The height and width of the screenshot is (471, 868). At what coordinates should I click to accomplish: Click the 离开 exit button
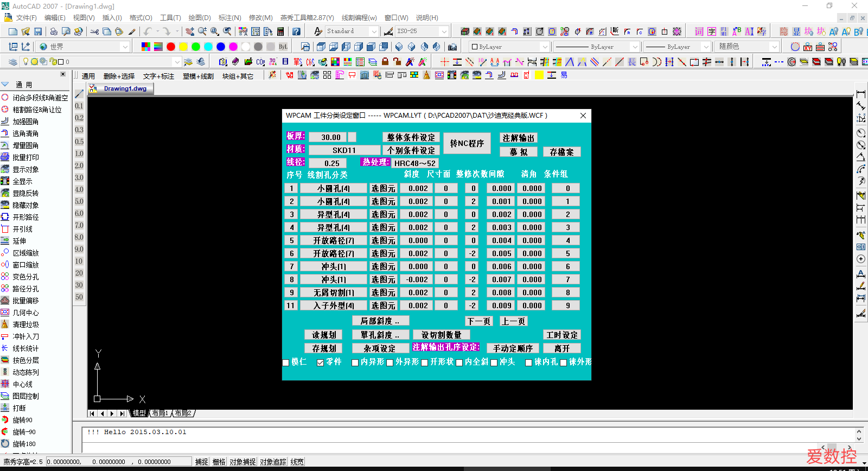tap(562, 348)
